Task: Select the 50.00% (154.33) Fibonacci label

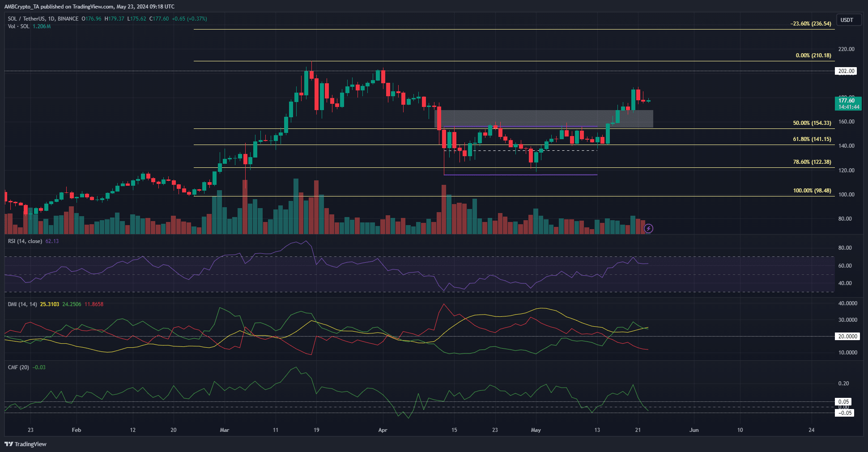Action: 812,123
